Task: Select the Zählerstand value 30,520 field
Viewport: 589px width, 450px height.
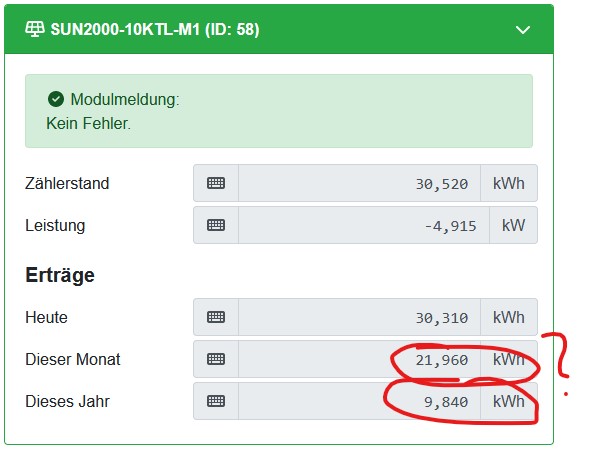Action: [359, 183]
